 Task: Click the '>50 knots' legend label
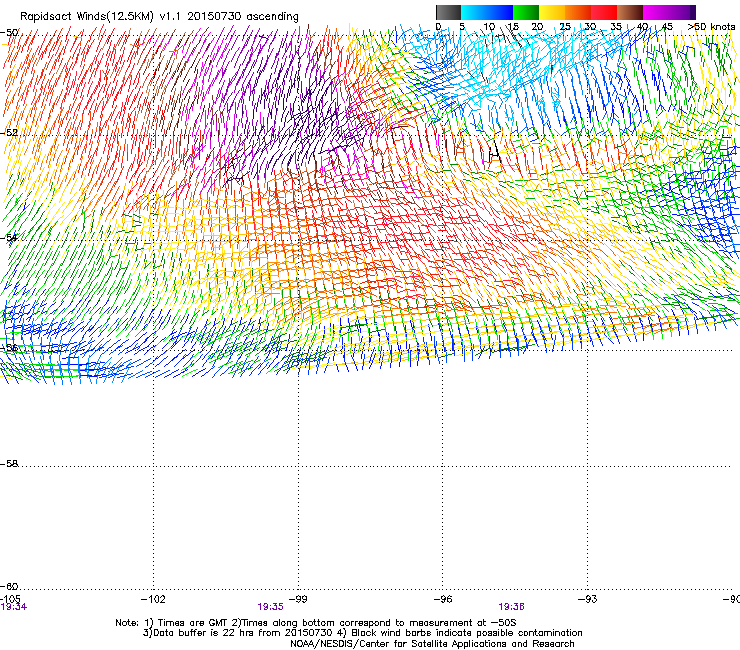(711, 26)
